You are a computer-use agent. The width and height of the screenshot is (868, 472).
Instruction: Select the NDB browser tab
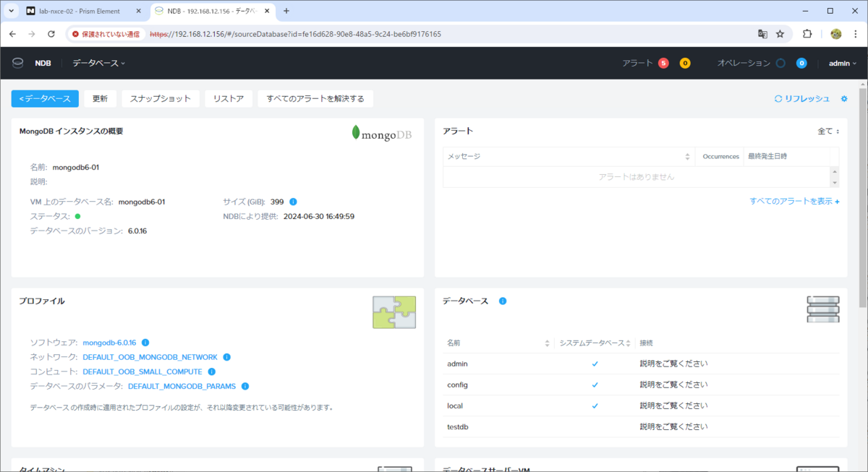pos(212,11)
